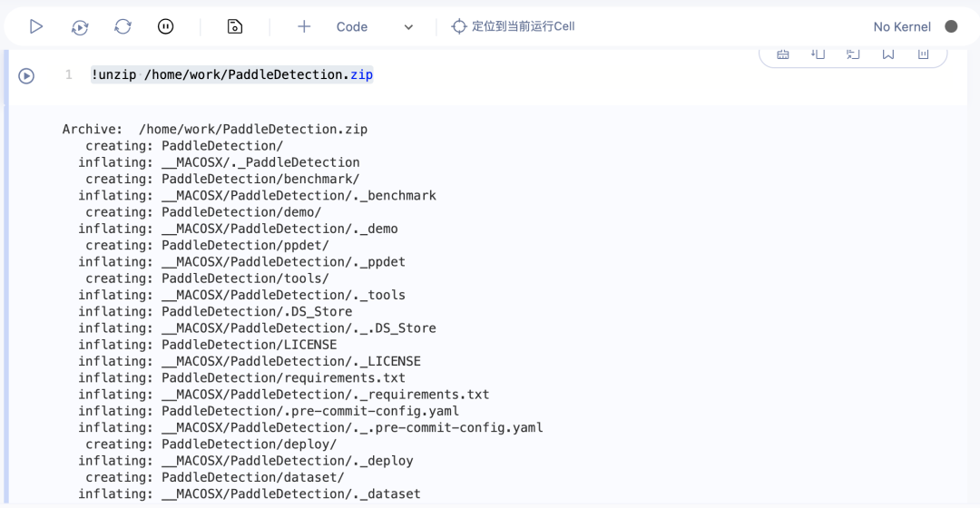Move cell down using arrow icon
The width and height of the screenshot is (980, 508).
coord(818,54)
